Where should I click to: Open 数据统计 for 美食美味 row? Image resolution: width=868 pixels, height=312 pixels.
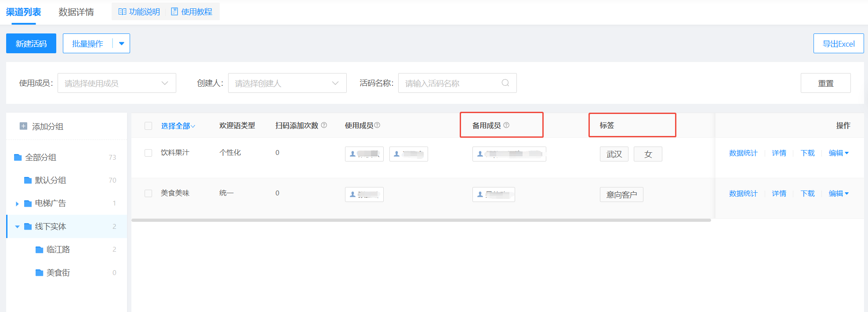click(x=743, y=194)
